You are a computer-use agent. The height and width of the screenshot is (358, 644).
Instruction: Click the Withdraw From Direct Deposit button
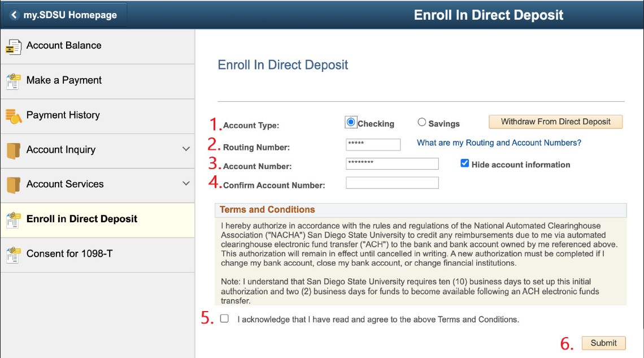pyautogui.click(x=556, y=122)
